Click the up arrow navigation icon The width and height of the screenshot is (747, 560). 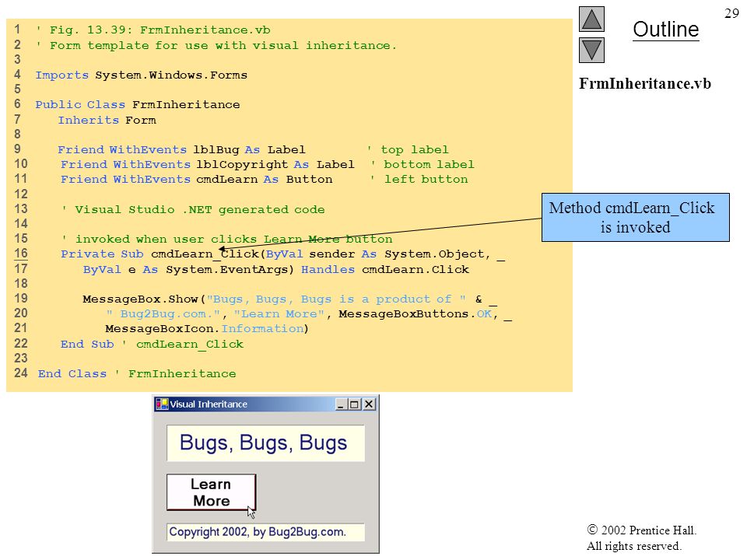(591, 19)
